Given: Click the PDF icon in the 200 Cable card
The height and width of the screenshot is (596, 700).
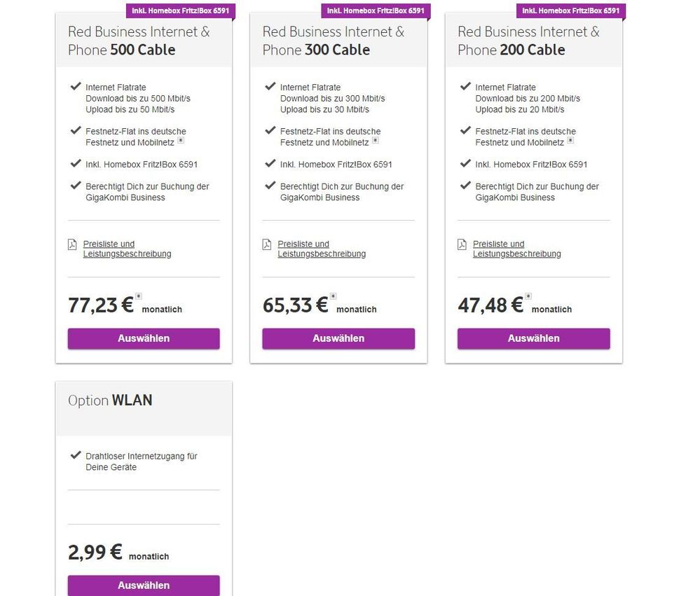Looking at the screenshot, I should 462,244.
